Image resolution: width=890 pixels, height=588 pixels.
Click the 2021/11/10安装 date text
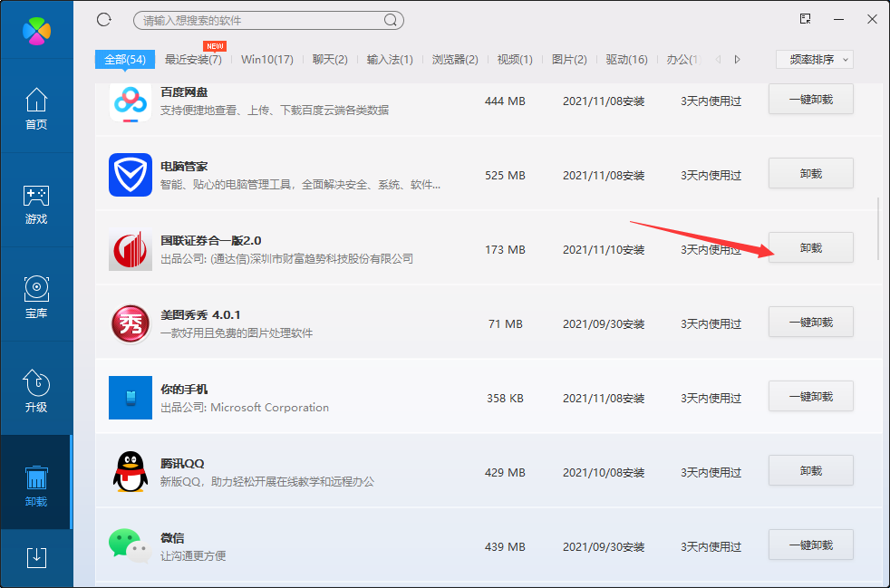[x=604, y=250]
